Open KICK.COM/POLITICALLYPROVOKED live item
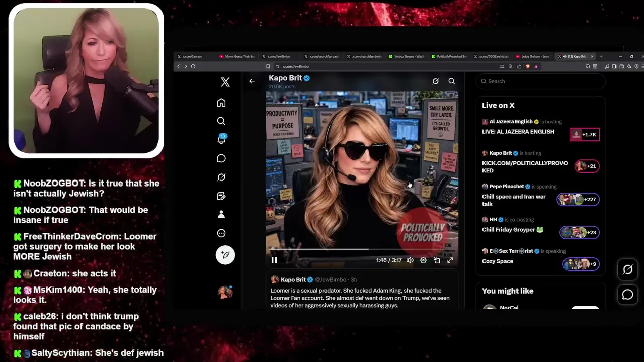The width and height of the screenshot is (644, 362). (525, 167)
